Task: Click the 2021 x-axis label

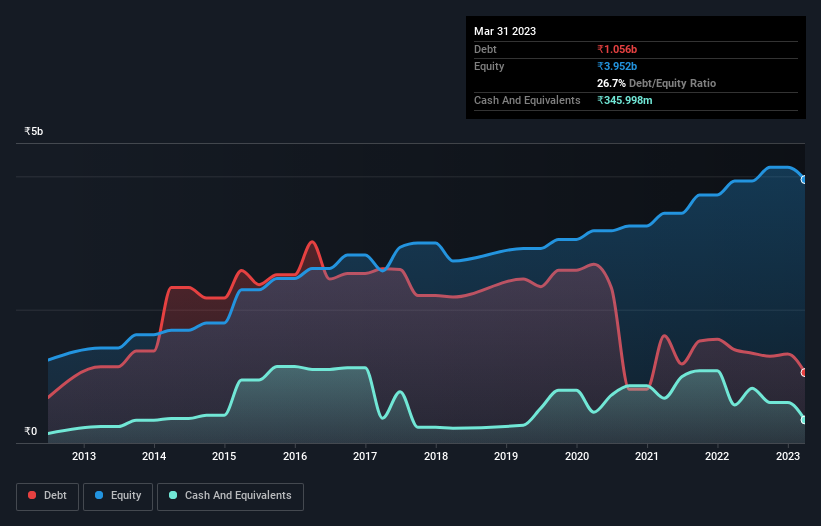Action: tap(647, 456)
